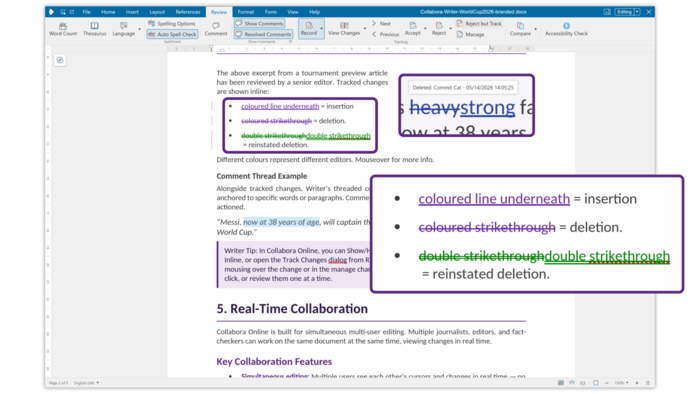This screenshot has height=394, width=700.
Task: Click the Editing button in the title bar
Action: 625,12
